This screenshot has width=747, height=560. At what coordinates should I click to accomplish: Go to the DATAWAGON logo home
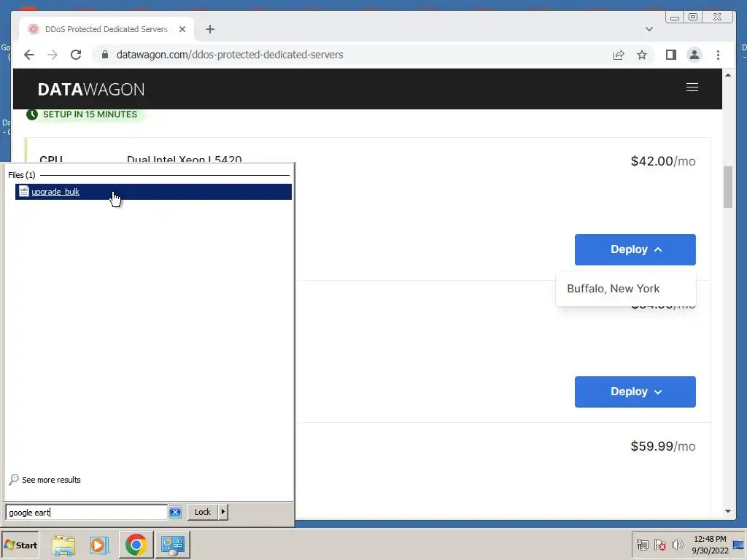click(91, 90)
